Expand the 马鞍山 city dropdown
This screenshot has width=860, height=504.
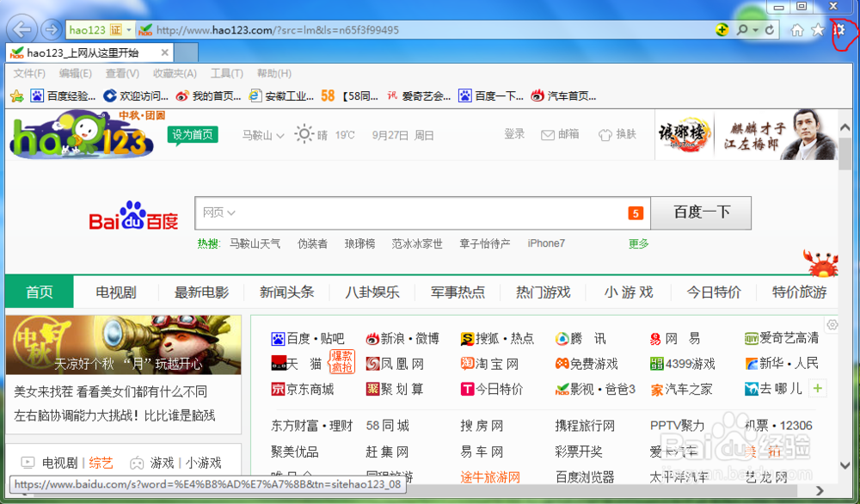click(x=263, y=135)
